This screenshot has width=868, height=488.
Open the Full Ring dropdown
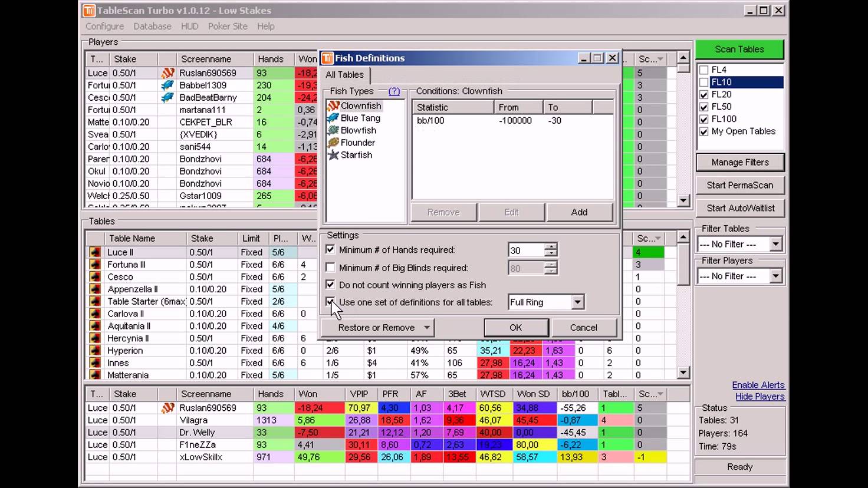point(577,302)
